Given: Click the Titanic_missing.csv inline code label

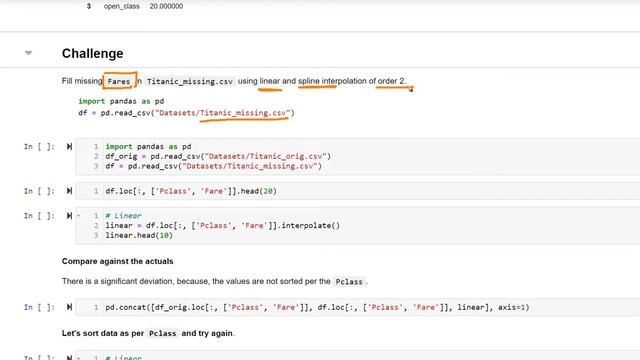Looking at the screenshot, I should coord(190,81).
